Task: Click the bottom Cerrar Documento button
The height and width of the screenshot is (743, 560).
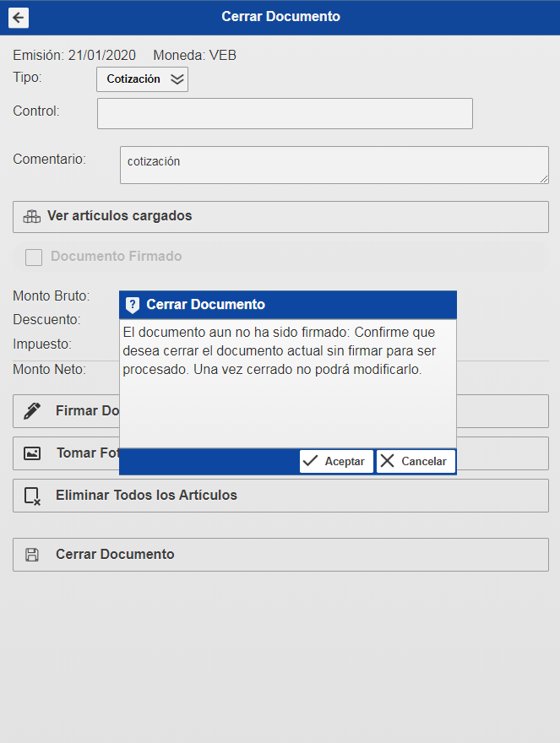Action: 280,555
